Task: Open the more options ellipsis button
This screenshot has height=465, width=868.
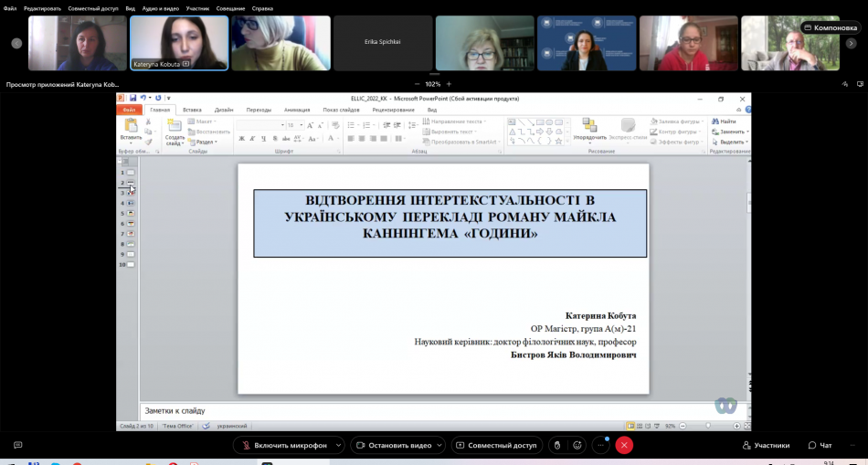Action: (600, 445)
